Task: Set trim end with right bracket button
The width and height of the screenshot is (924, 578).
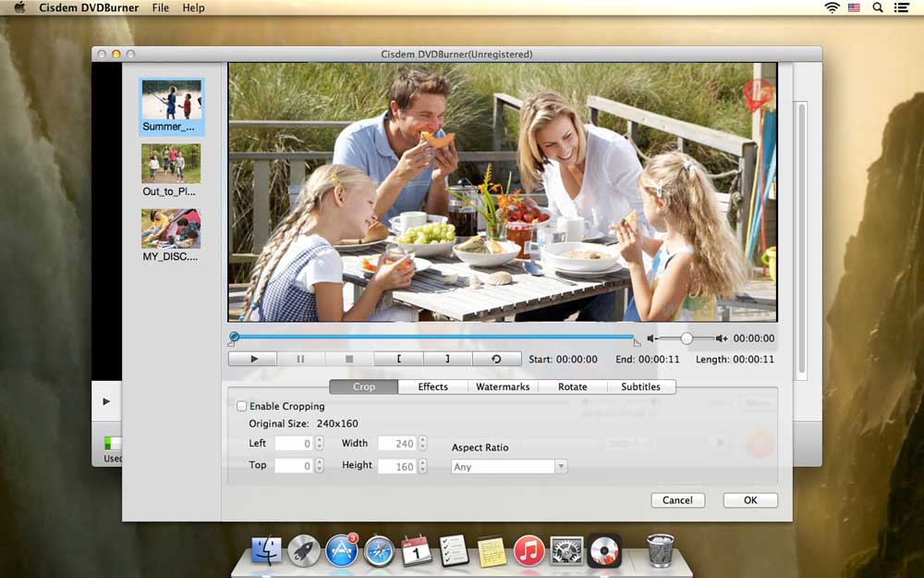Action: [447, 359]
